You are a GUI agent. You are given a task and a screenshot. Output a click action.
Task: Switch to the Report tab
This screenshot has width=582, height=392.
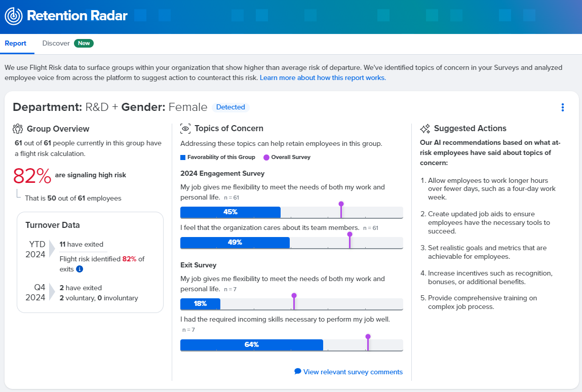(16, 44)
